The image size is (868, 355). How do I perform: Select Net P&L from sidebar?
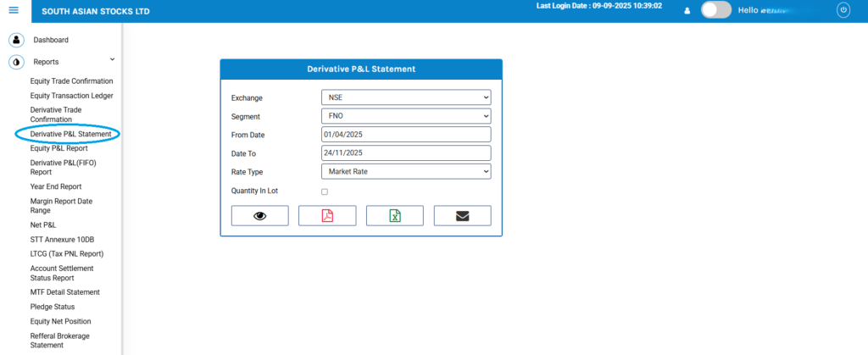click(x=43, y=225)
